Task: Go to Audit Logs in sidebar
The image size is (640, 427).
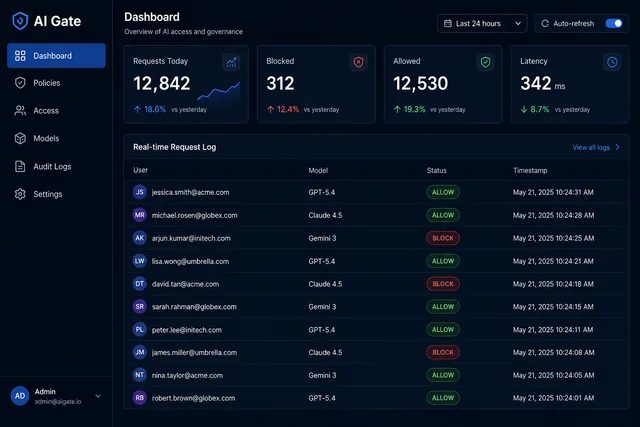Action: click(x=56, y=167)
